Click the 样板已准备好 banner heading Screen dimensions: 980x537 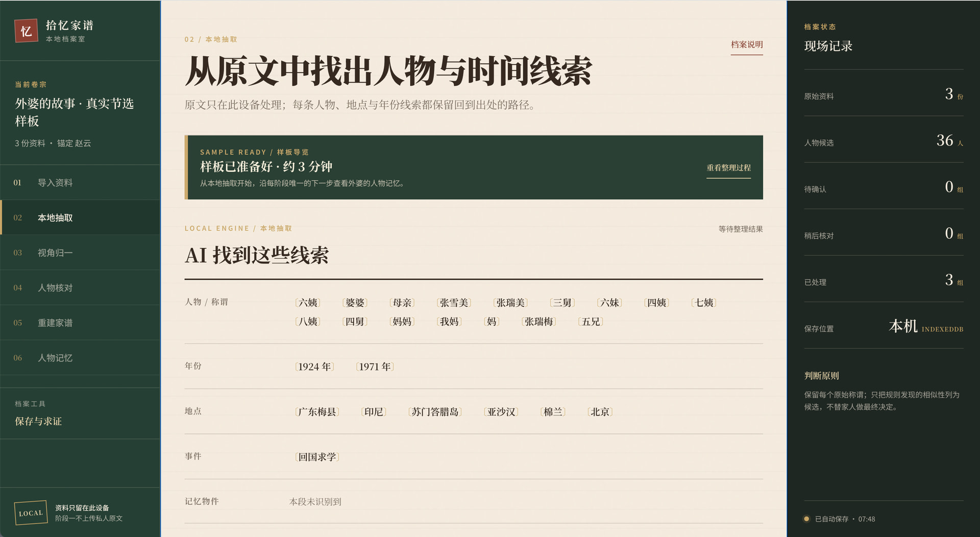[x=266, y=167]
